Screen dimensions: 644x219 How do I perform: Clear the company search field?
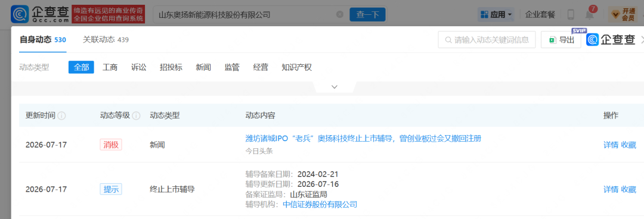coord(340,14)
